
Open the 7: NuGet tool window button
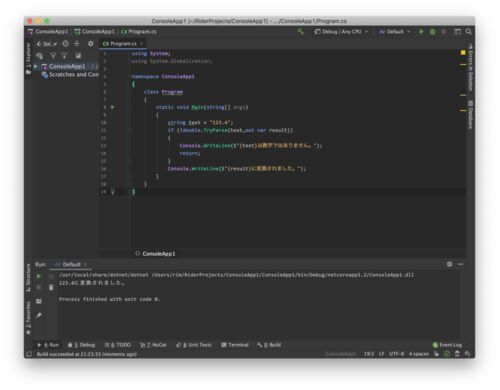(x=153, y=345)
